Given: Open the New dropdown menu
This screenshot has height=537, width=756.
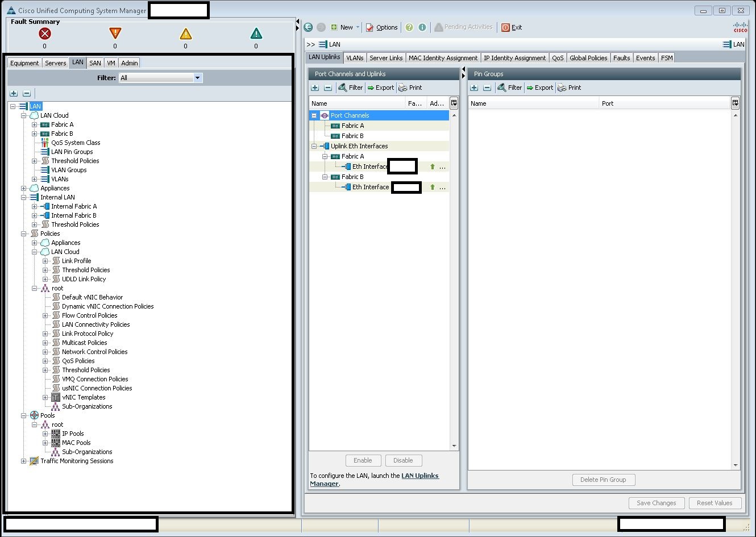Looking at the screenshot, I should tap(358, 27).
